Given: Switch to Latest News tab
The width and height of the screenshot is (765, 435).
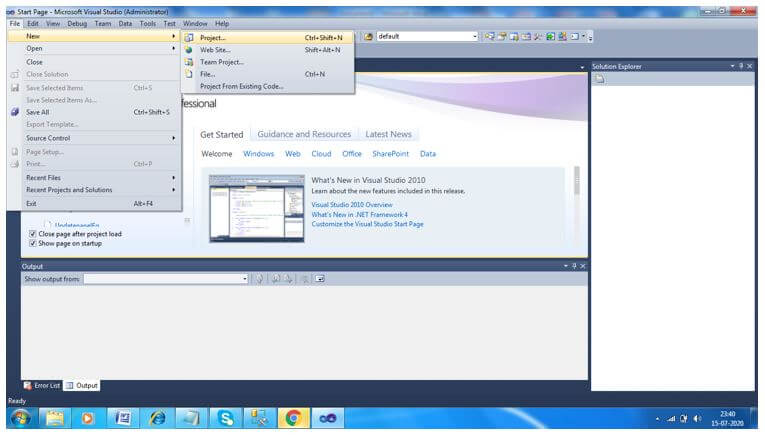Looking at the screenshot, I should [388, 134].
